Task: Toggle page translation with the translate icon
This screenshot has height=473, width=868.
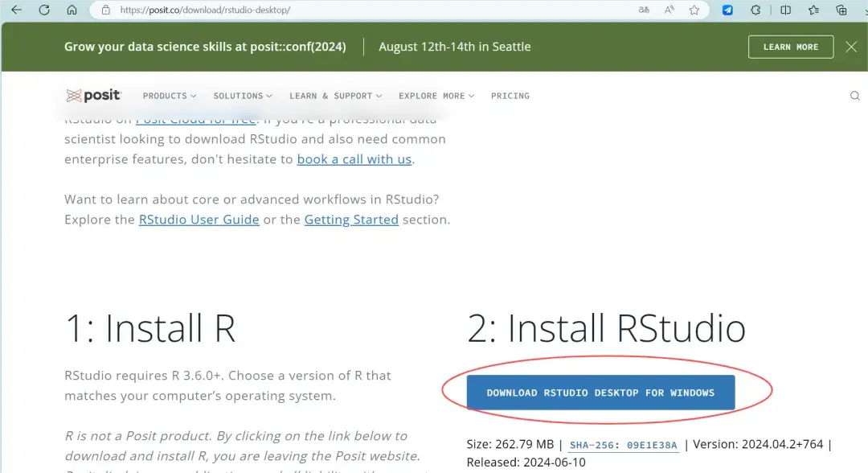Action: [643, 10]
